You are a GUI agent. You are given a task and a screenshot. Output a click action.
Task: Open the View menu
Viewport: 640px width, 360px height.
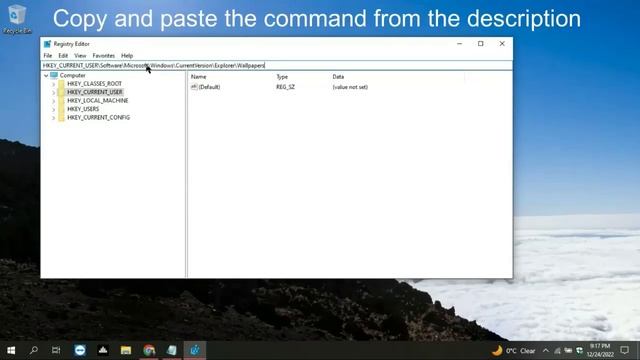[80, 56]
